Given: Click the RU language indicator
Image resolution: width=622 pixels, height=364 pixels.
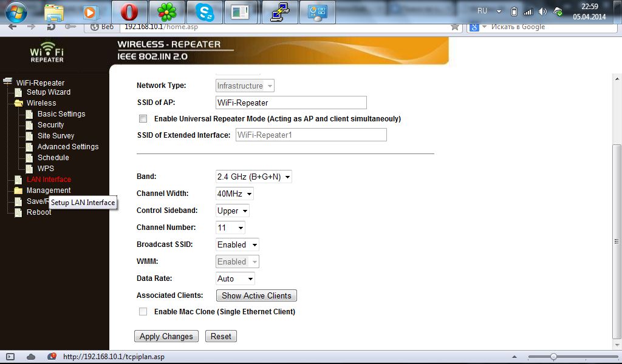Looking at the screenshot, I should coord(482,11).
